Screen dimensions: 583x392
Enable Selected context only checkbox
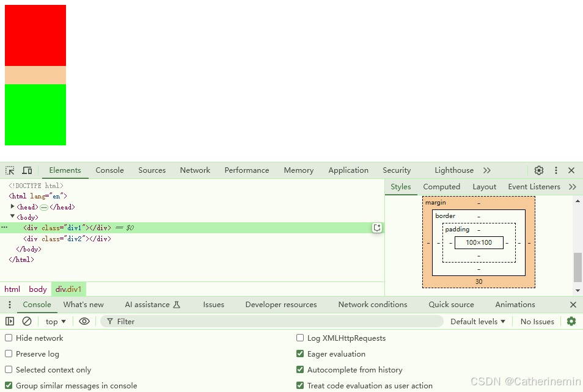click(x=9, y=369)
